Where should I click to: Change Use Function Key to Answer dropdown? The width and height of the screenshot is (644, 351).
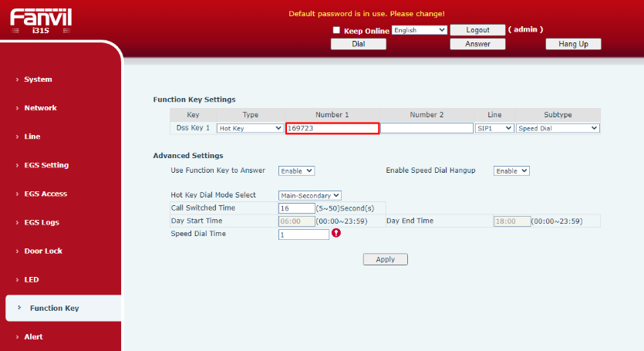296,170
